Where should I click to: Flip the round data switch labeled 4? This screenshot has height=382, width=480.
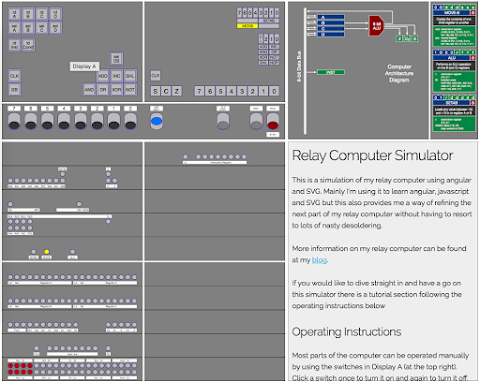tap(64, 121)
